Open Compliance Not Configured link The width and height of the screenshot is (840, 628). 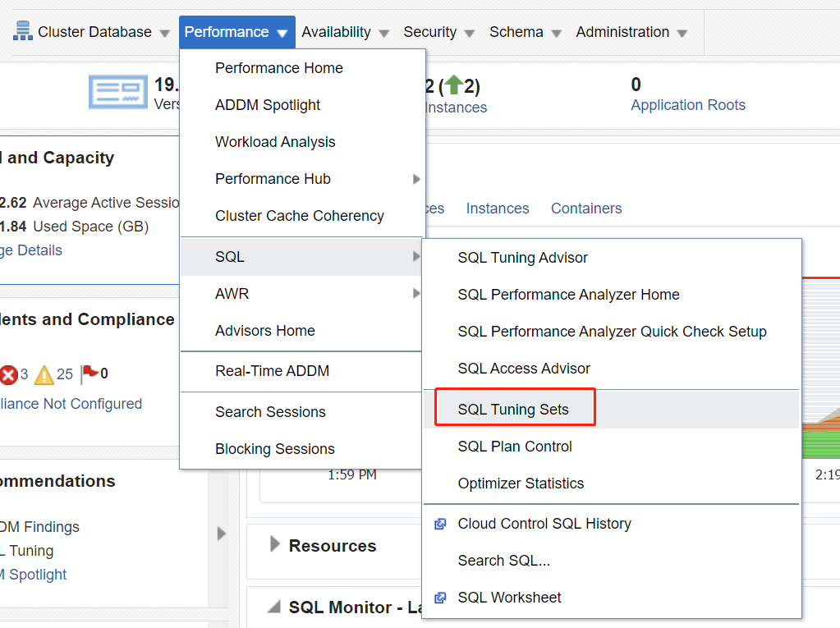point(71,404)
